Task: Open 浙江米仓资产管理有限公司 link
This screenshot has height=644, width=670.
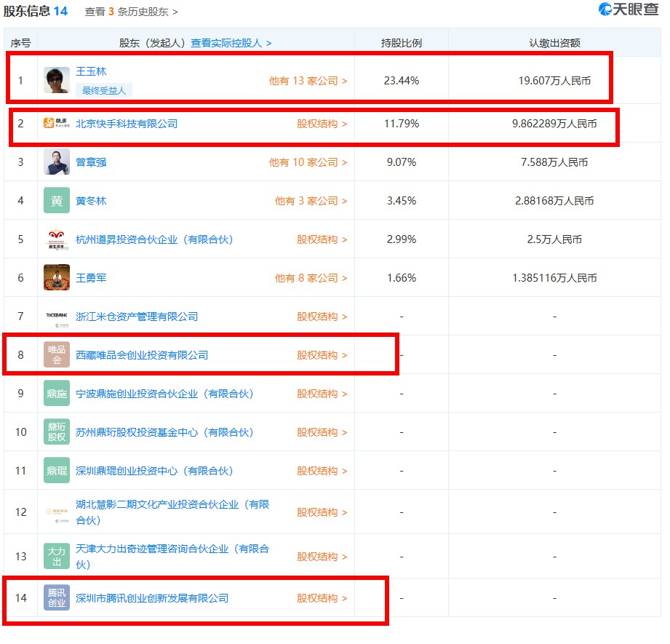Action: (137, 317)
